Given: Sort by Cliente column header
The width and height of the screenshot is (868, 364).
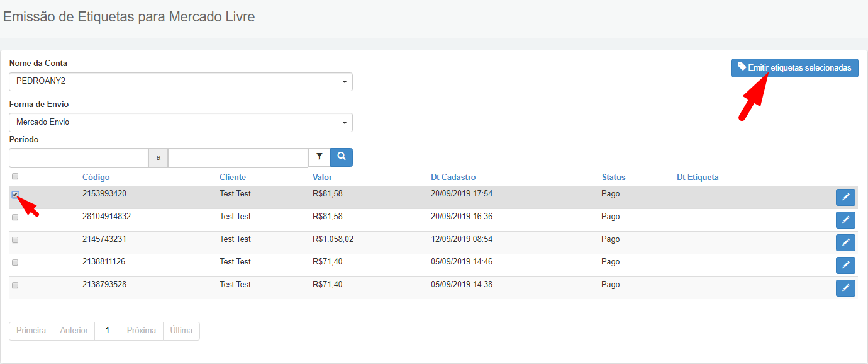Looking at the screenshot, I should pyautogui.click(x=233, y=178).
